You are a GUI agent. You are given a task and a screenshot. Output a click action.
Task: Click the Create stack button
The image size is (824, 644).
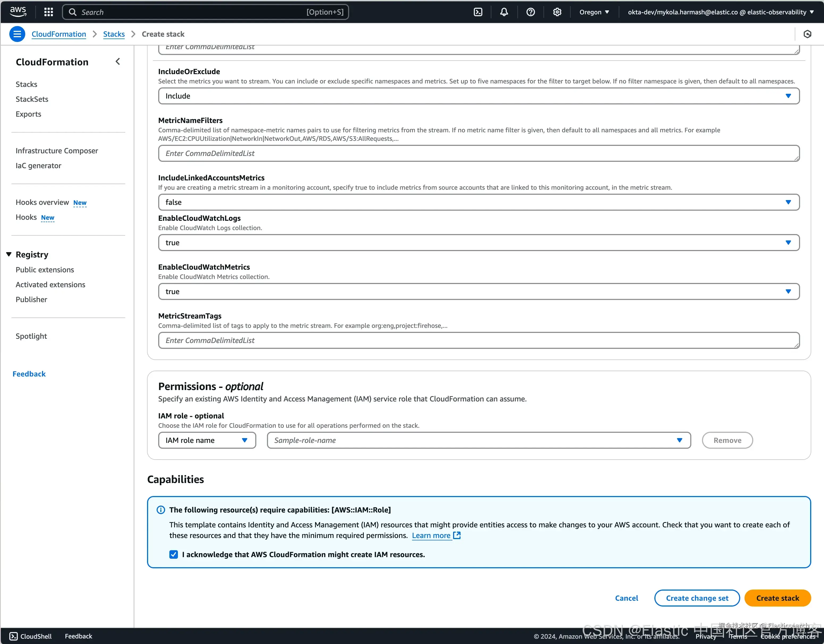click(x=777, y=598)
